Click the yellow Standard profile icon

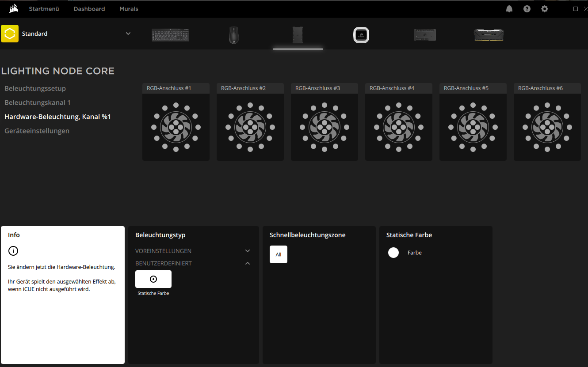coord(10,34)
